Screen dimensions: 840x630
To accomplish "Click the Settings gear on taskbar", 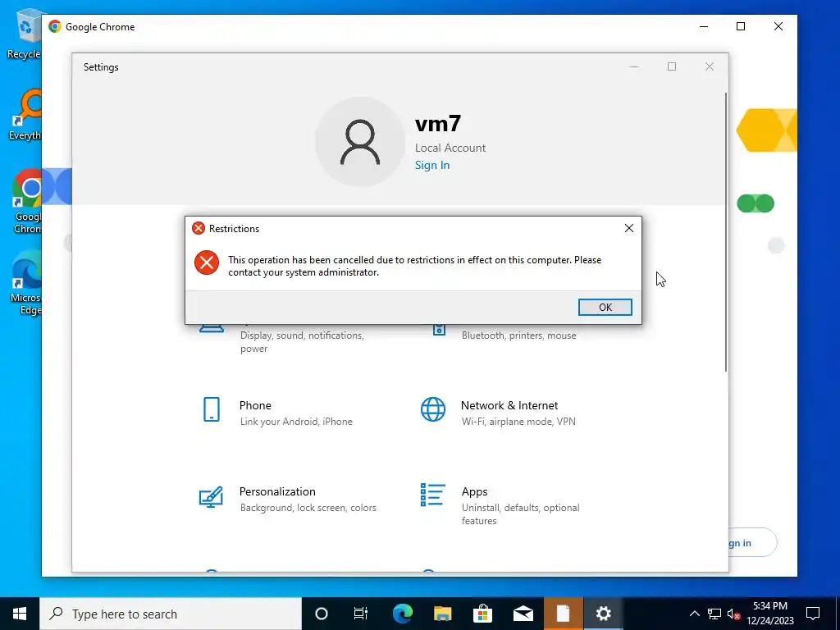I will coord(603,614).
